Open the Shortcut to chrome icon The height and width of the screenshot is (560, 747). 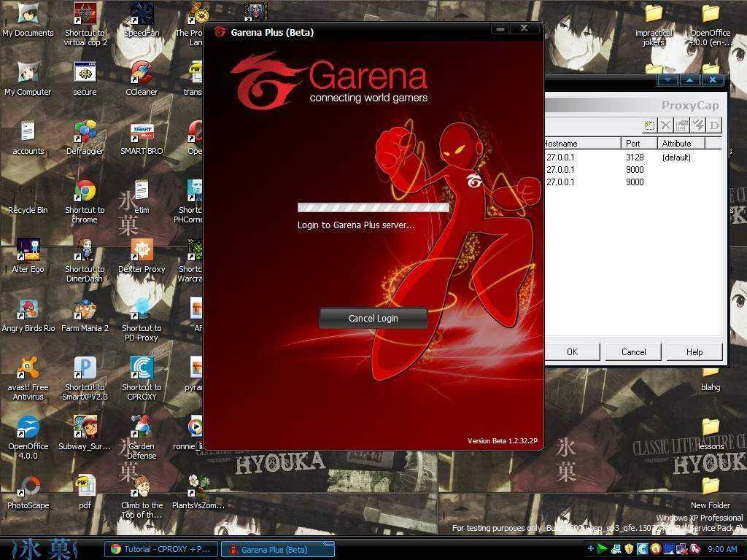point(85,202)
